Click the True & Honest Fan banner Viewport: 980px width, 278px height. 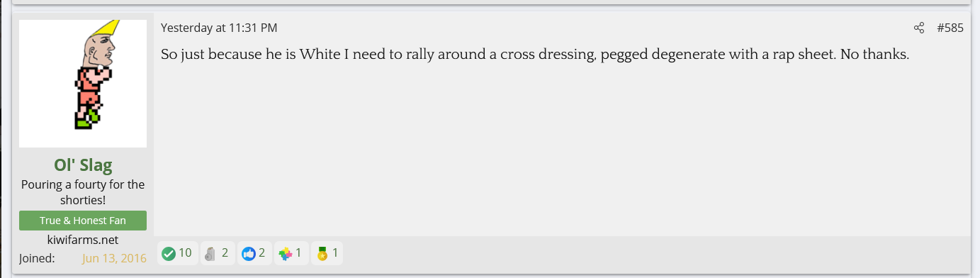83,221
